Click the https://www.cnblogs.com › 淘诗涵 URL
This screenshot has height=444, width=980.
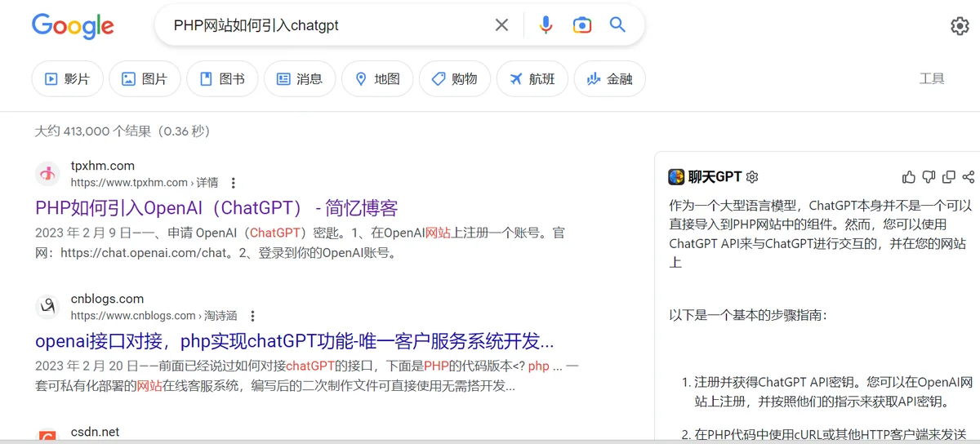tap(154, 316)
